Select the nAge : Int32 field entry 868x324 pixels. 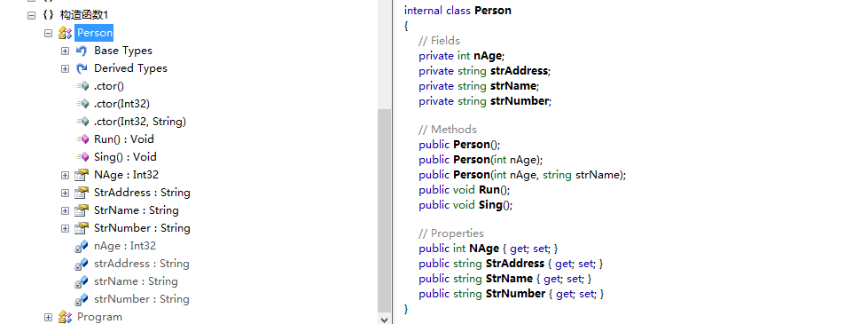(x=125, y=246)
